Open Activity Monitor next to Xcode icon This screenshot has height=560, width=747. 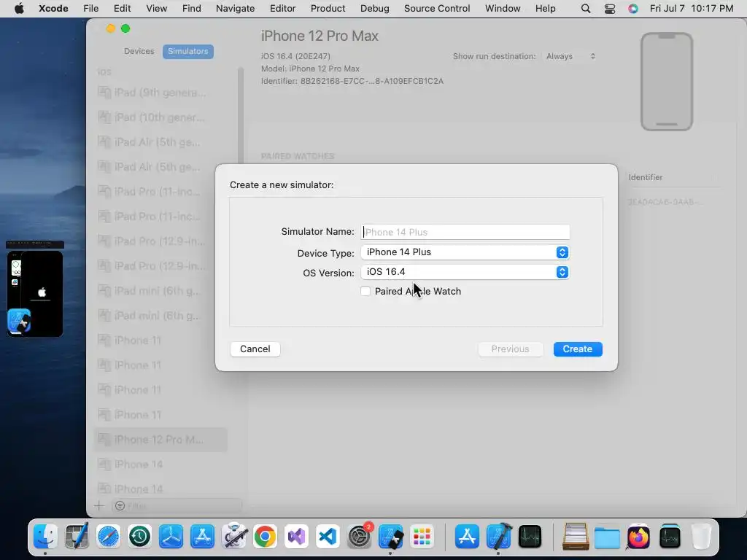tap(530, 537)
